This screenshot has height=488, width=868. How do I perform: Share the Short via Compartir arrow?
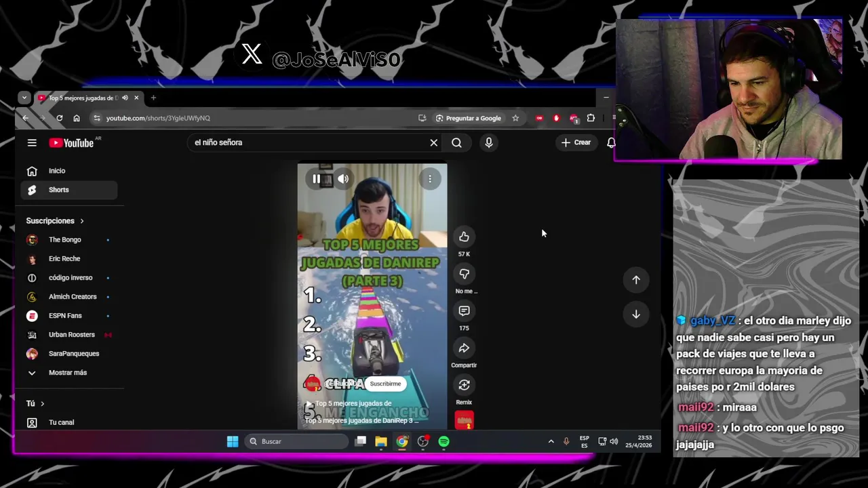464,348
